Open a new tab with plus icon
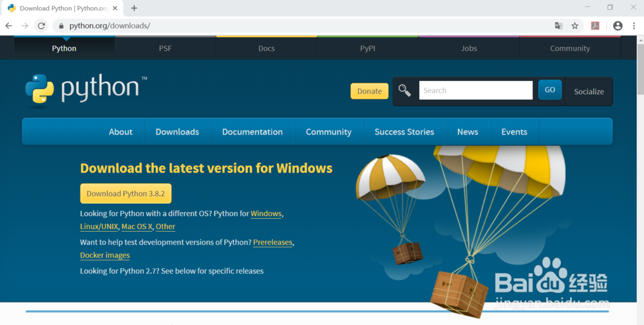644x325 pixels. [x=135, y=8]
